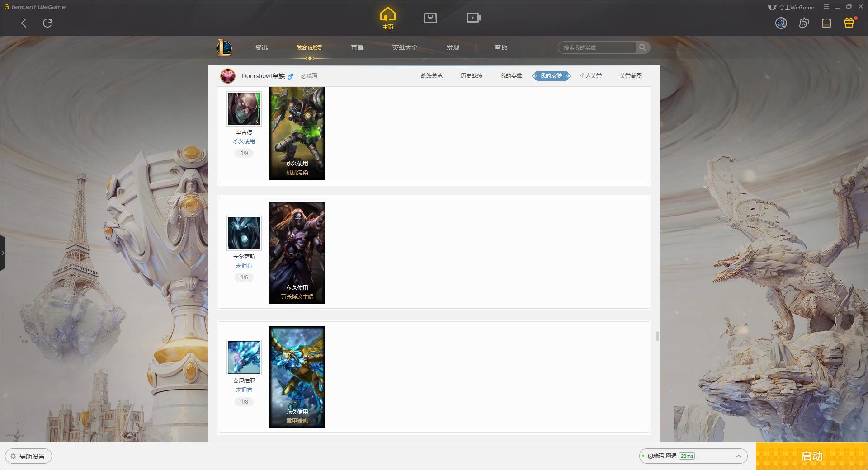This screenshot has height=470, width=868.
Task: Open the 辅助设置 button
Action: [x=28, y=456]
